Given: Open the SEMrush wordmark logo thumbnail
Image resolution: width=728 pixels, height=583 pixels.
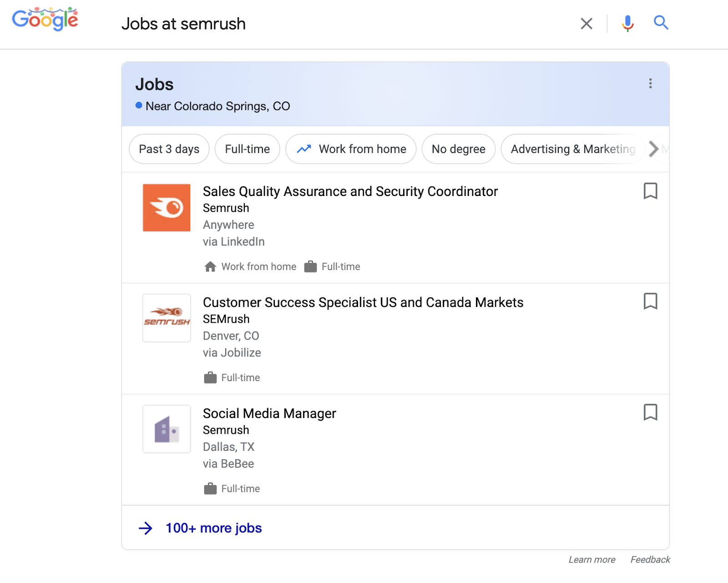Looking at the screenshot, I should point(167,318).
